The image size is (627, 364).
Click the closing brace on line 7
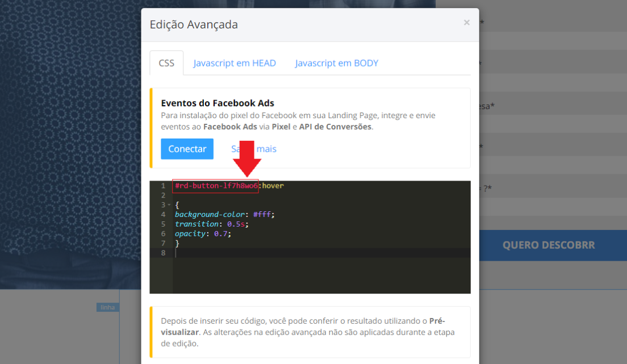coord(177,243)
